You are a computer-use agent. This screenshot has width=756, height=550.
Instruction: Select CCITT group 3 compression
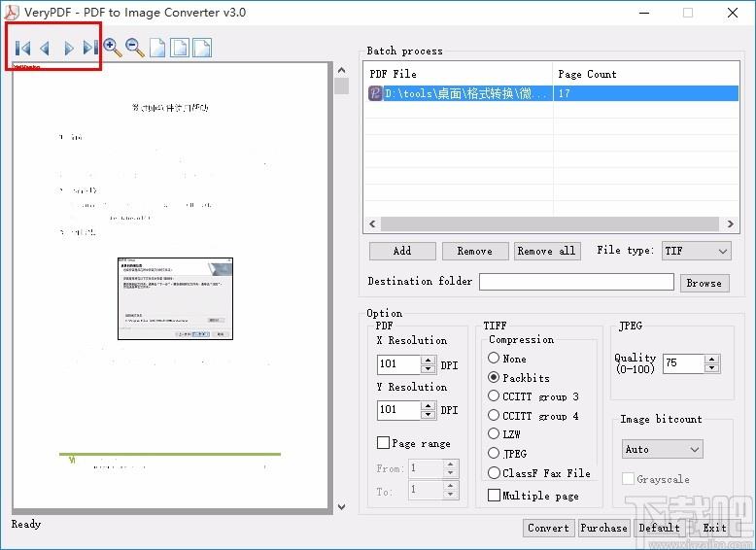pyautogui.click(x=494, y=395)
